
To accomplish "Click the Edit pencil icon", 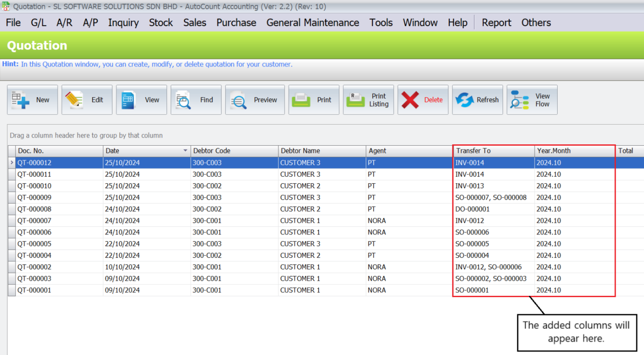I will point(74,100).
